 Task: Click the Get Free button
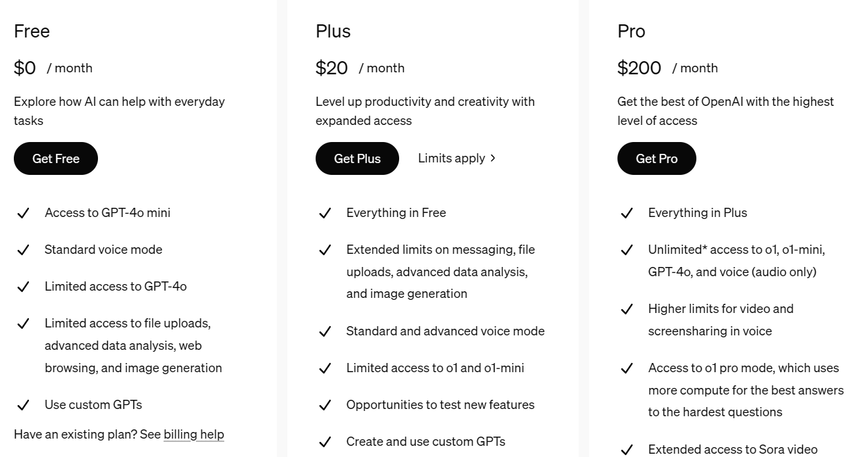tap(56, 158)
